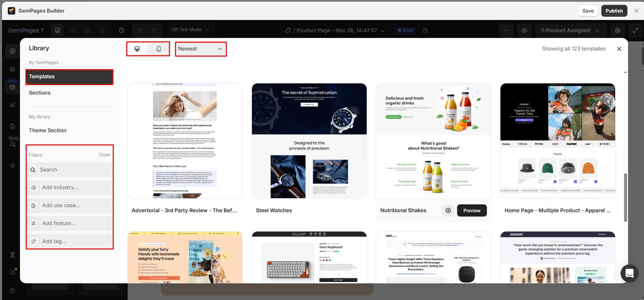Open the three-dots more options menu
The width and height of the screenshot is (644, 300).
507,31
